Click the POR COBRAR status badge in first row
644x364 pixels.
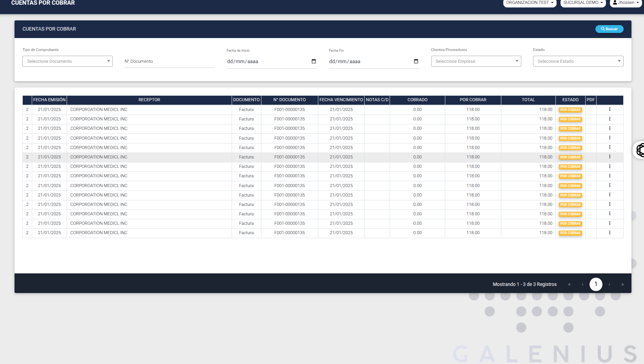pyautogui.click(x=570, y=110)
